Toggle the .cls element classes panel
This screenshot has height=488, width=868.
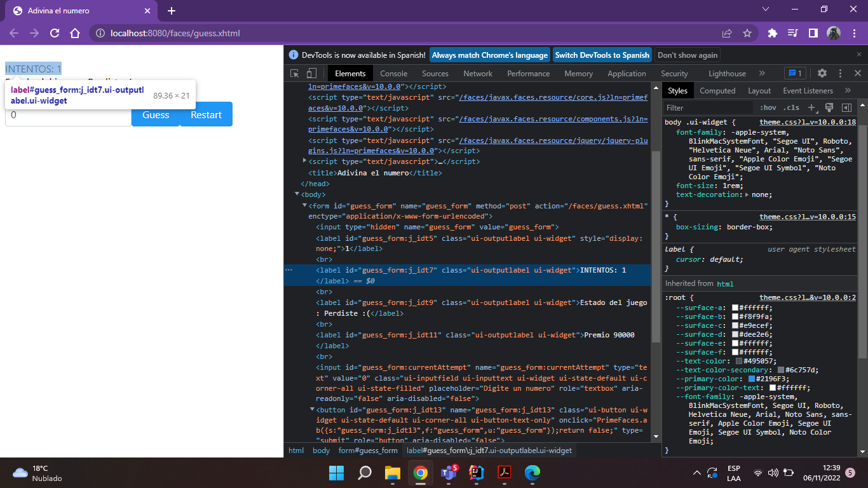tap(791, 108)
